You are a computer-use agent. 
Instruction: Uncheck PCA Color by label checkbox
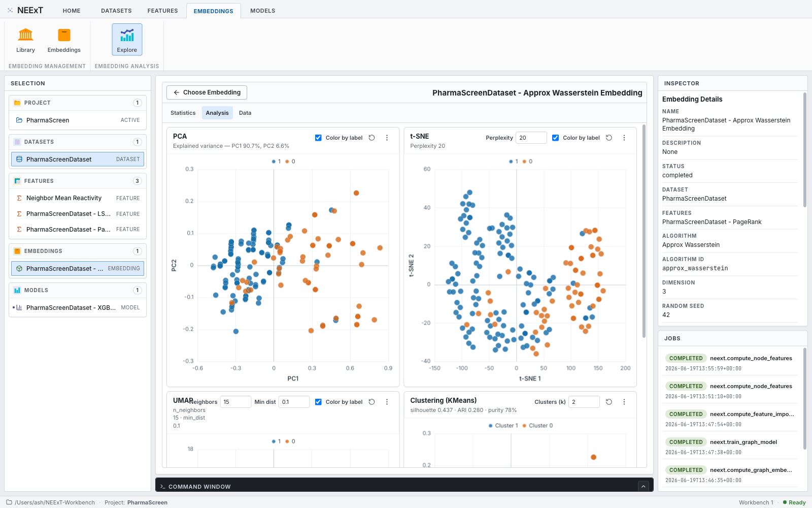click(318, 138)
